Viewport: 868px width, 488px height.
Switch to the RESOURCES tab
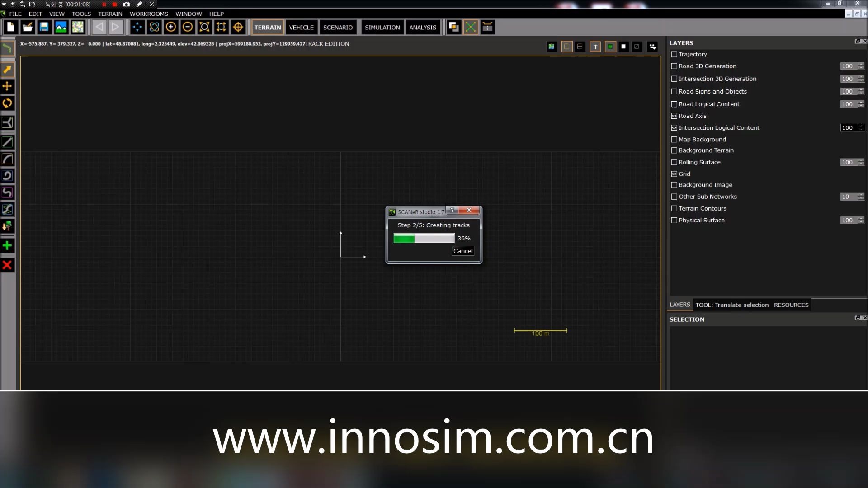tap(791, 305)
